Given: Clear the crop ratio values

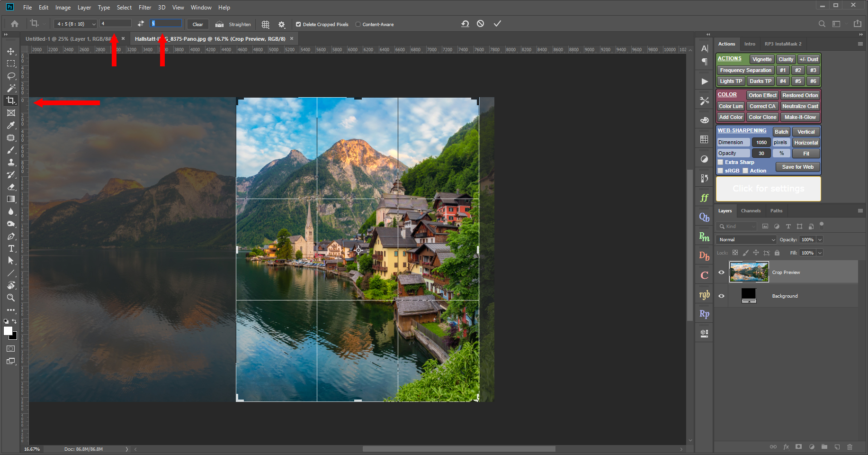Looking at the screenshot, I should pos(197,24).
